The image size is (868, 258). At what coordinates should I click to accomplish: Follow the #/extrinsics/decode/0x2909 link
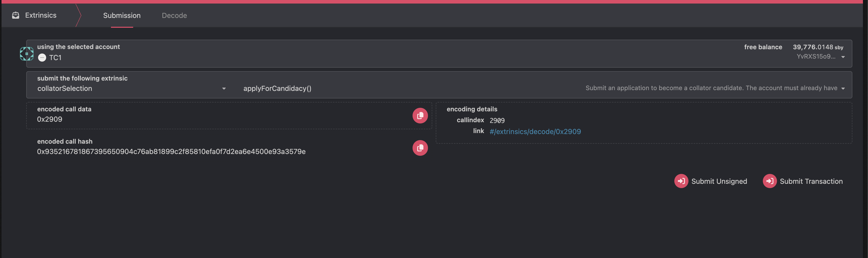pyautogui.click(x=535, y=132)
